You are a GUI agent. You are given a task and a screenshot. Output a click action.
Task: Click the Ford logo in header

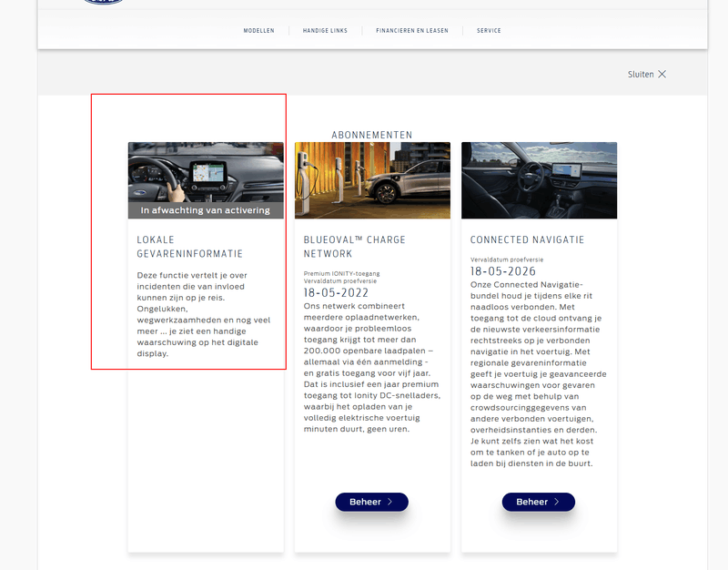[103, 2]
